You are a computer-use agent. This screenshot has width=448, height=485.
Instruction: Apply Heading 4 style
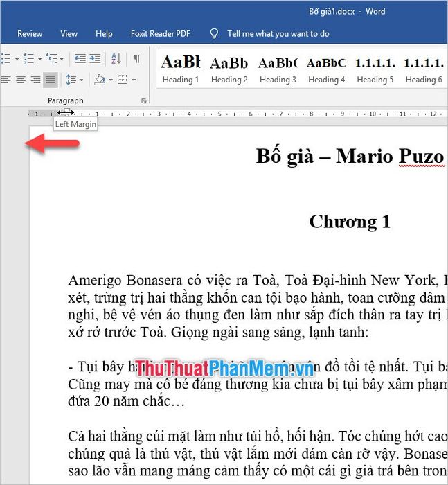click(x=327, y=69)
